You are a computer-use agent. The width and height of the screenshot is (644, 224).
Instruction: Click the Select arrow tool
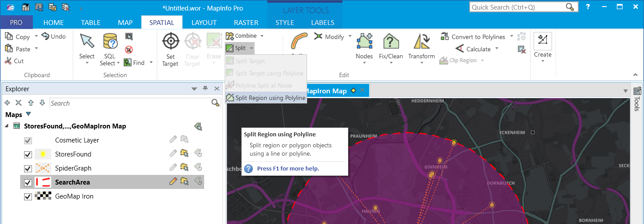pos(87,42)
